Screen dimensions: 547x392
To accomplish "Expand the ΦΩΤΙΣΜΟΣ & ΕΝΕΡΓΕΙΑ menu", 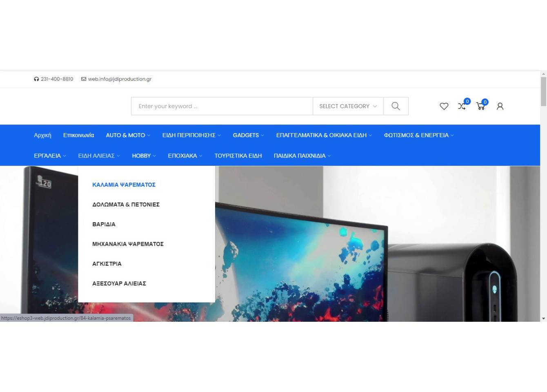I will 418,135.
